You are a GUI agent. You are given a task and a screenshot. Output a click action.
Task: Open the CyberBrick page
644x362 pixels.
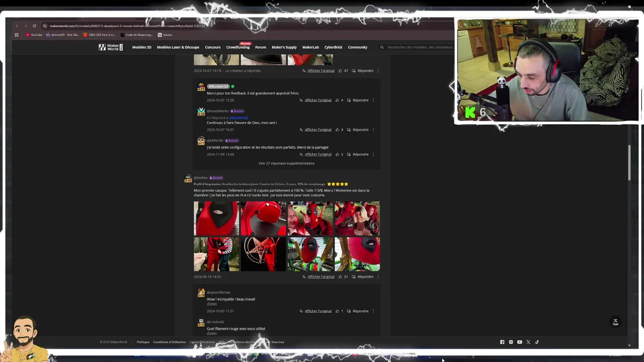pyautogui.click(x=333, y=47)
